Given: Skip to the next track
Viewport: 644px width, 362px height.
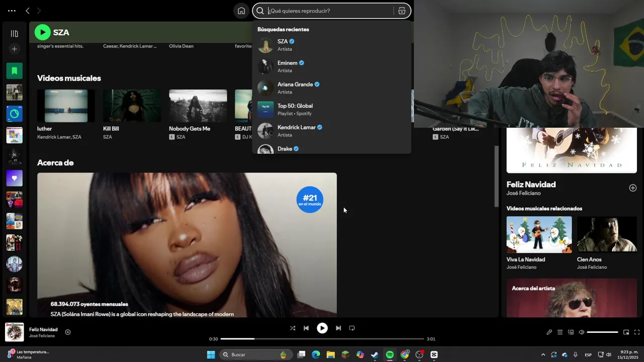Looking at the screenshot, I should (338, 328).
